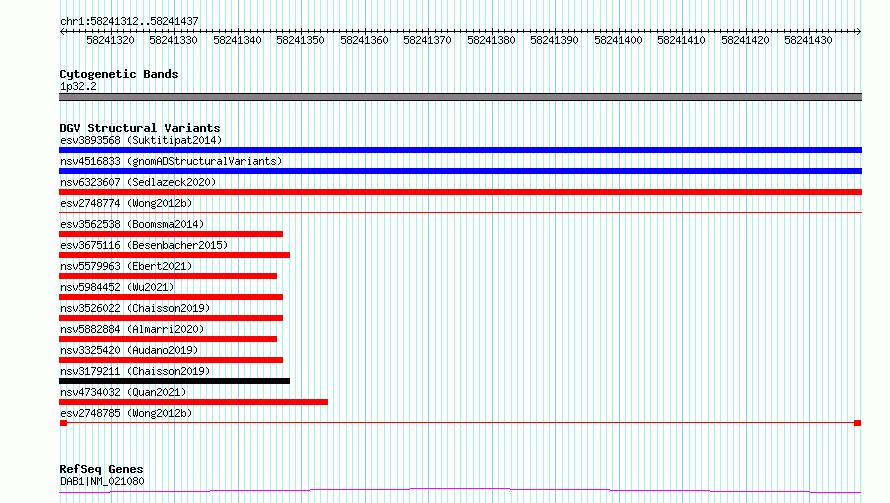
Task: Click variant label nsv4516833 (gnomADStructuralVariants)
Action: (x=171, y=161)
